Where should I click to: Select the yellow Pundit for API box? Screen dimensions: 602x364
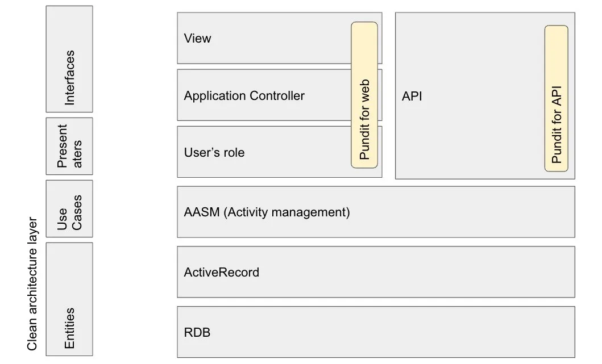[x=557, y=98]
